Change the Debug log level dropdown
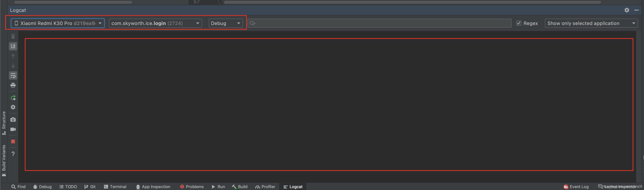The width and height of the screenshot is (644, 190). [225, 23]
